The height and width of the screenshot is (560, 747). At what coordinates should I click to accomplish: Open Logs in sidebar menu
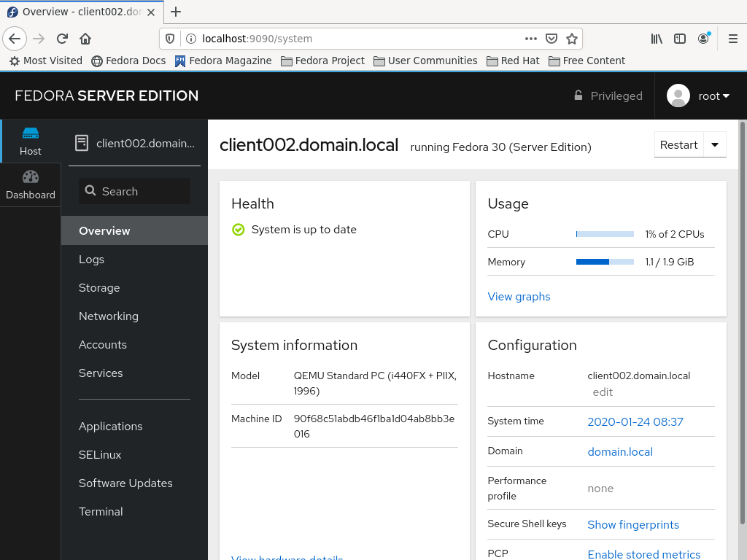(x=134, y=259)
